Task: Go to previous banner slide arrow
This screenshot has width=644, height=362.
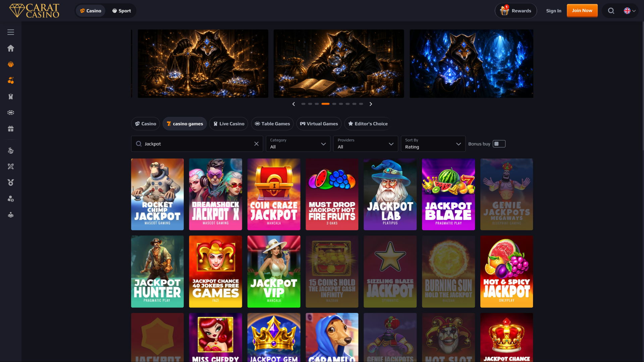Action: [x=293, y=104]
